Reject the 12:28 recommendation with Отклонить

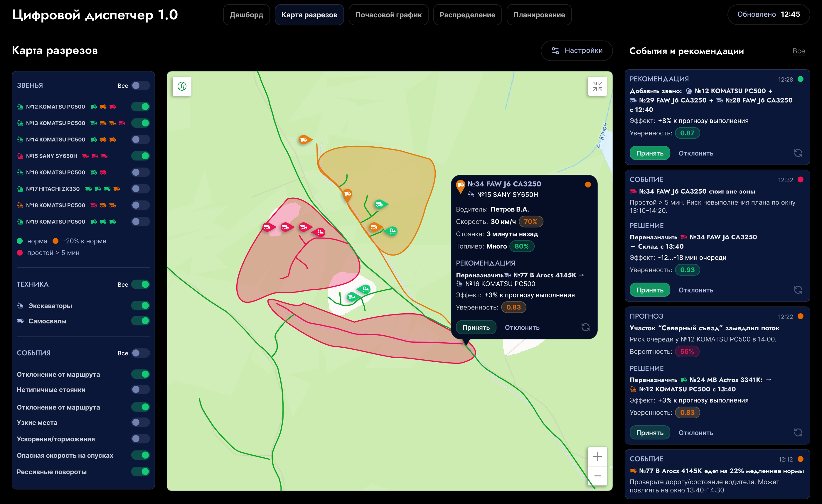[696, 153]
